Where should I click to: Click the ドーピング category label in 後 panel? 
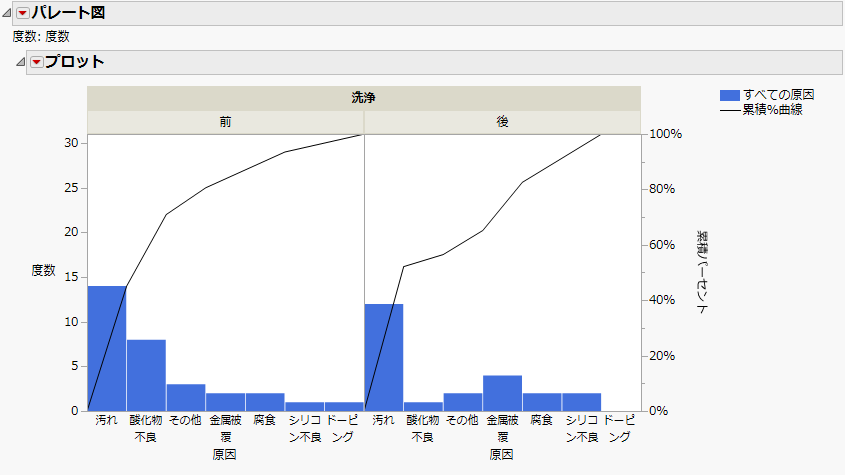pos(620,429)
